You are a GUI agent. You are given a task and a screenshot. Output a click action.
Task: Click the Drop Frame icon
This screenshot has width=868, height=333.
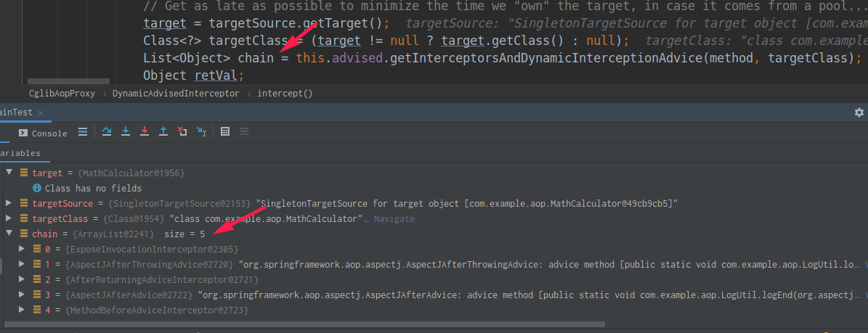click(182, 132)
